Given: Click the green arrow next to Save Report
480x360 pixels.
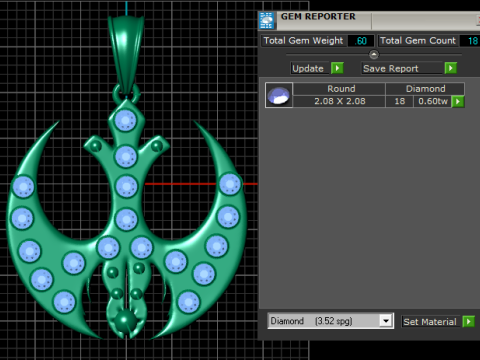Looking at the screenshot, I should (x=451, y=68).
